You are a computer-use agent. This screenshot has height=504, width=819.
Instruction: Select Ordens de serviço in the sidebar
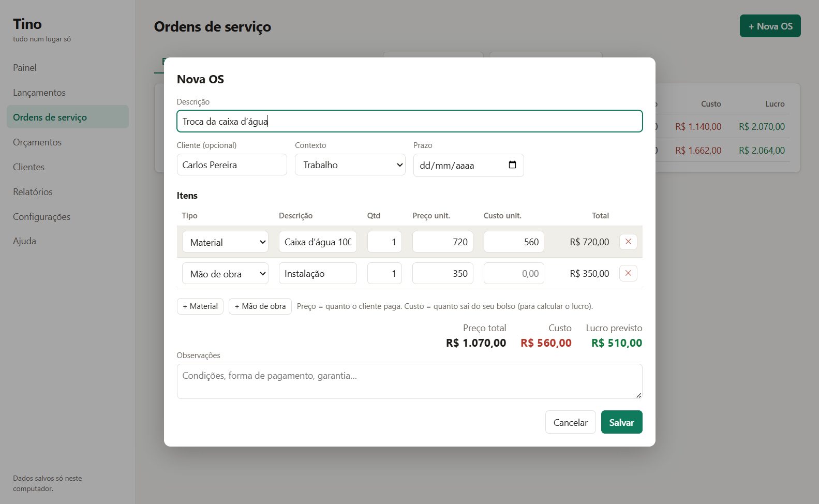68,117
